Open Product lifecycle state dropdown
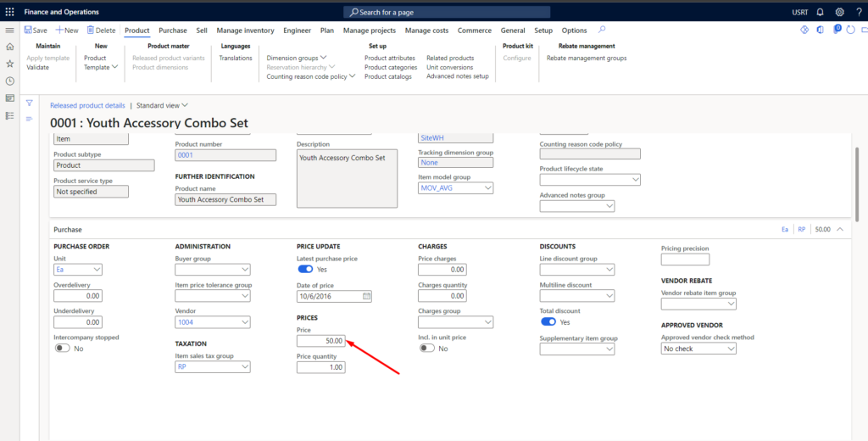The width and height of the screenshot is (868, 441). 635,180
